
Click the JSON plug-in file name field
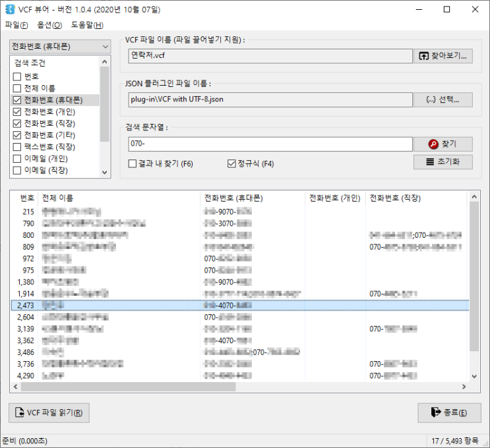(x=270, y=100)
